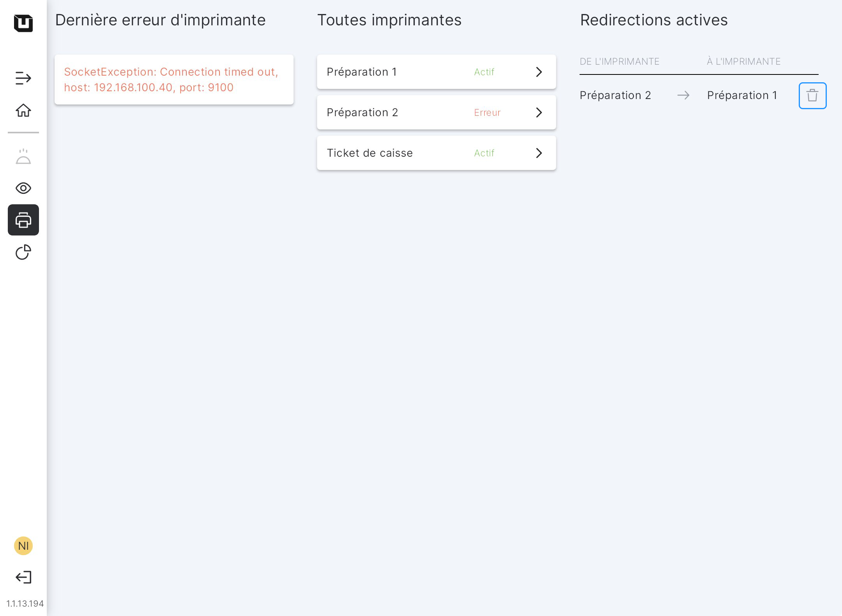Viewport: 842px width, 616px height.
Task: Open the service bell (cloche) section
Action: (23, 157)
